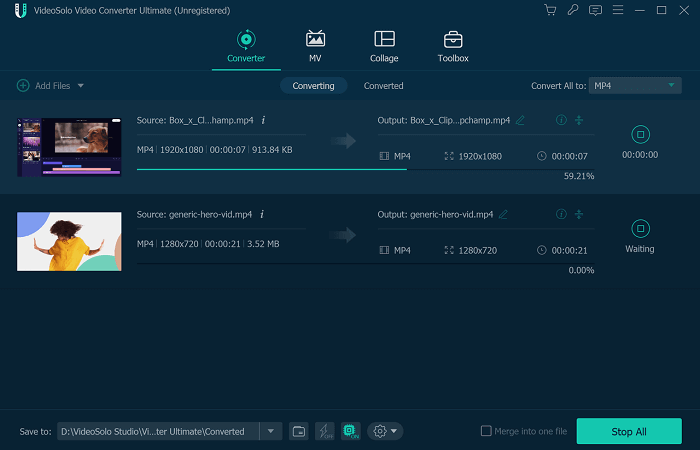View source info for Box_x_Cl...hamp.mp4

263,120
